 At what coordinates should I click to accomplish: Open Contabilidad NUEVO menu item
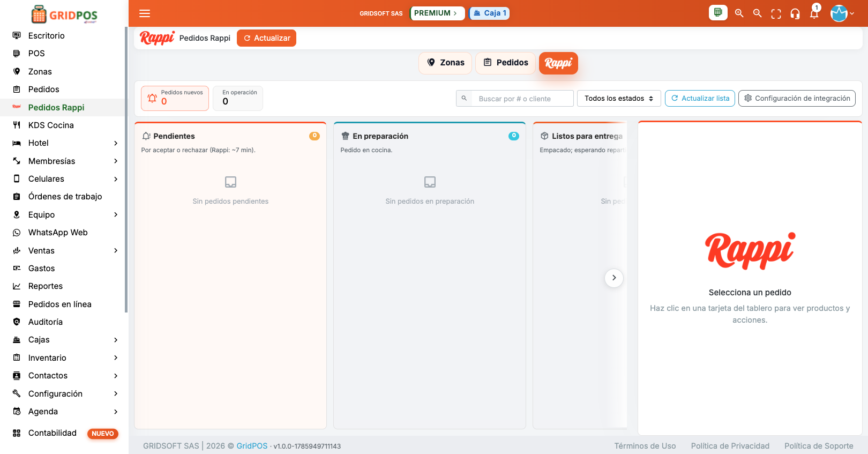tap(62, 433)
